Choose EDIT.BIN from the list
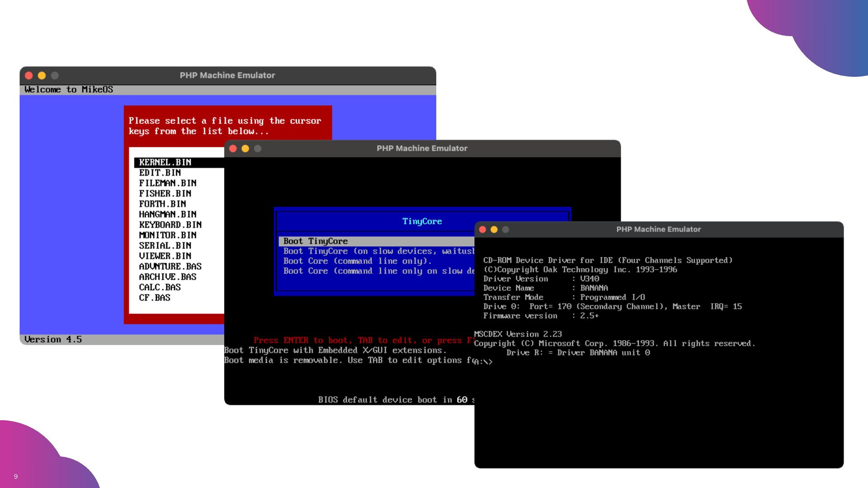 pos(160,173)
